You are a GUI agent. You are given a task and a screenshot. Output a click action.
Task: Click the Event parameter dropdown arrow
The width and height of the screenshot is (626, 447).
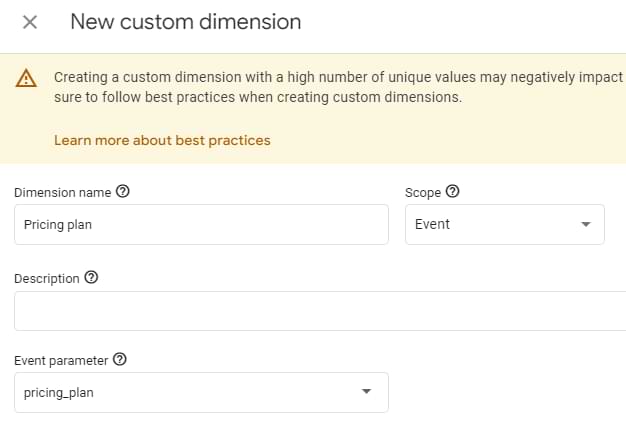coord(366,393)
